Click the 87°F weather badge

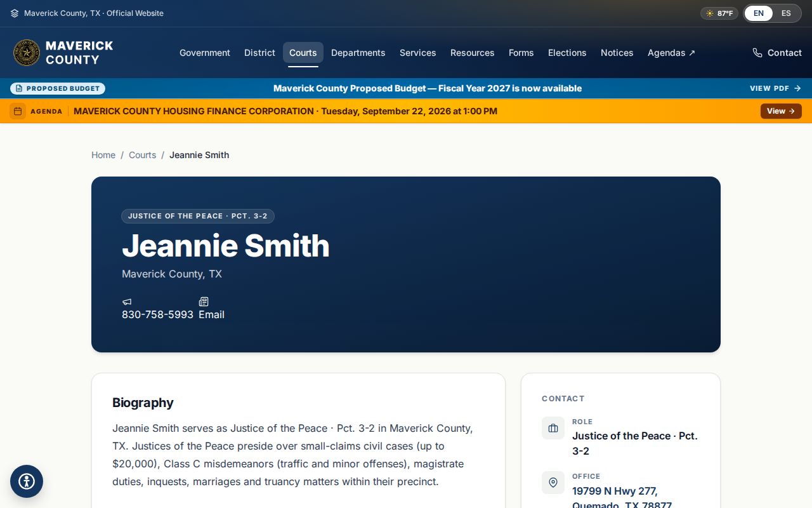[x=719, y=13]
